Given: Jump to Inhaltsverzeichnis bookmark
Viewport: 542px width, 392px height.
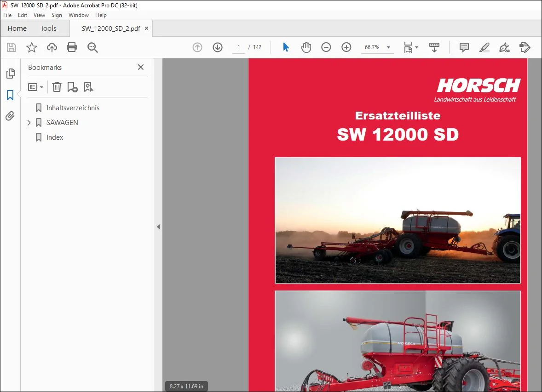Looking at the screenshot, I should coord(73,108).
